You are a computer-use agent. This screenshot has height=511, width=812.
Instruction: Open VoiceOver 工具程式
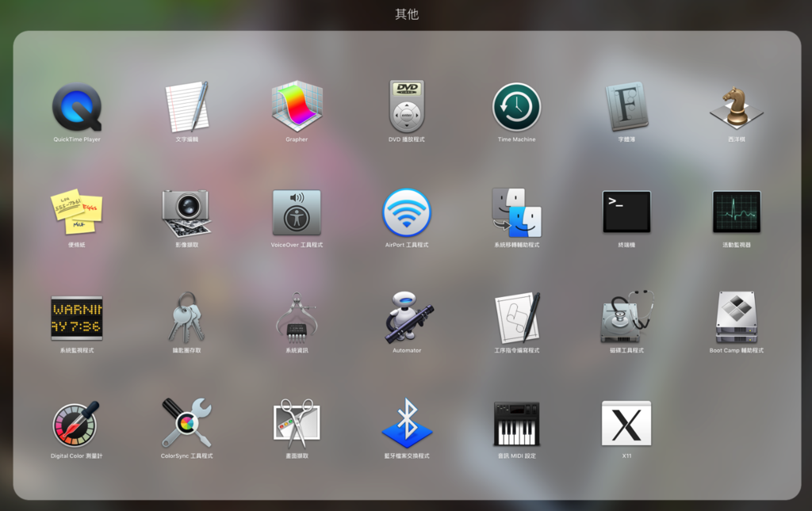[x=297, y=212]
